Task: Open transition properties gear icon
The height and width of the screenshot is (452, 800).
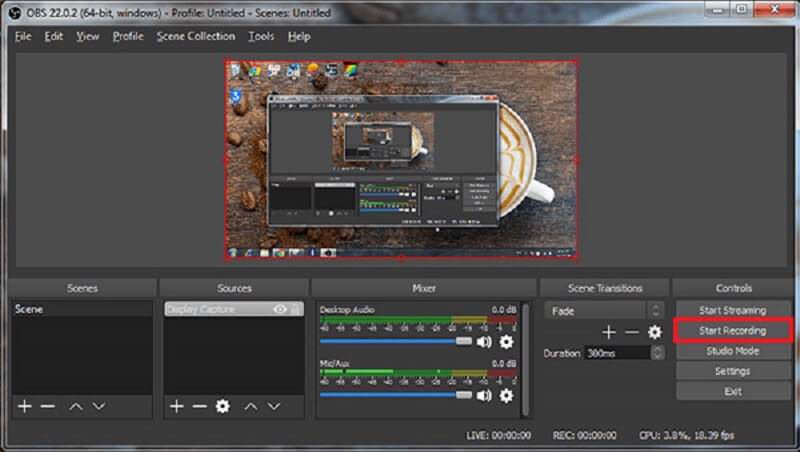Action: click(x=655, y=333)
